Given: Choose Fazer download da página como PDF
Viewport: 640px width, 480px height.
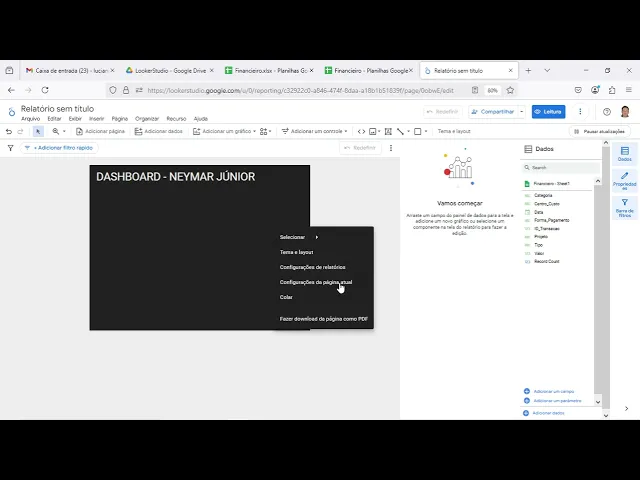Looking at the screenshot, I should (x=324, y=319).
